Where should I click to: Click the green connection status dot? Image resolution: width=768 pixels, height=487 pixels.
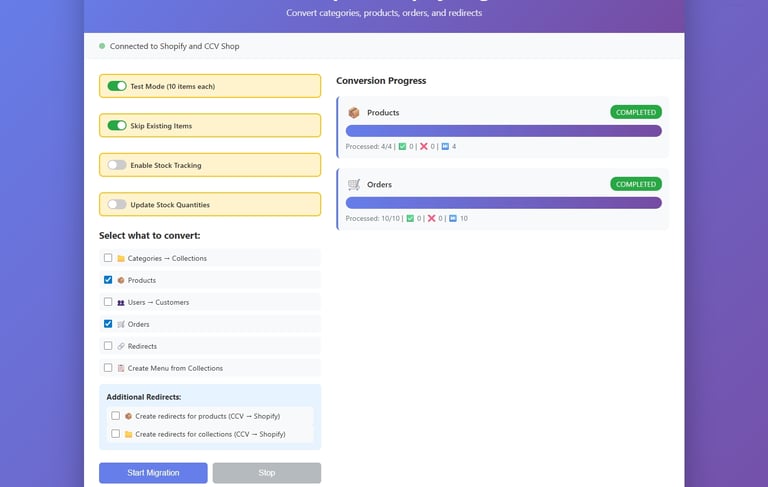coord(102,46)
